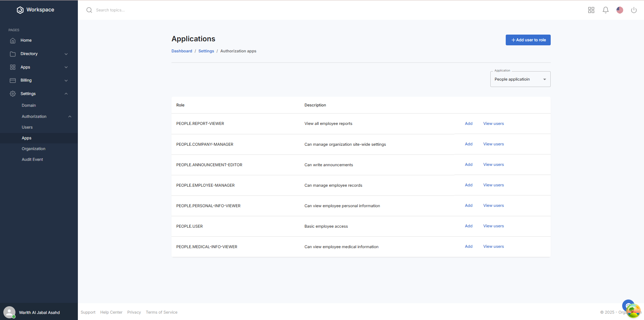Open the chat widget bubble
This screenshot has height=320, width=644.
628,306
